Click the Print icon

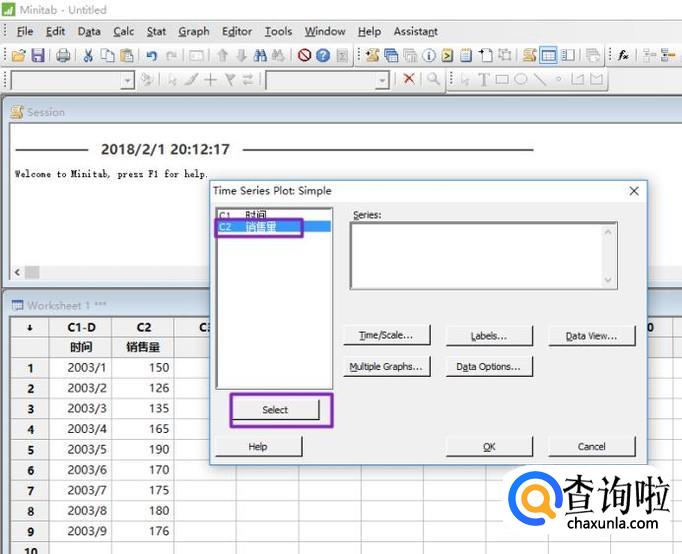63,56
